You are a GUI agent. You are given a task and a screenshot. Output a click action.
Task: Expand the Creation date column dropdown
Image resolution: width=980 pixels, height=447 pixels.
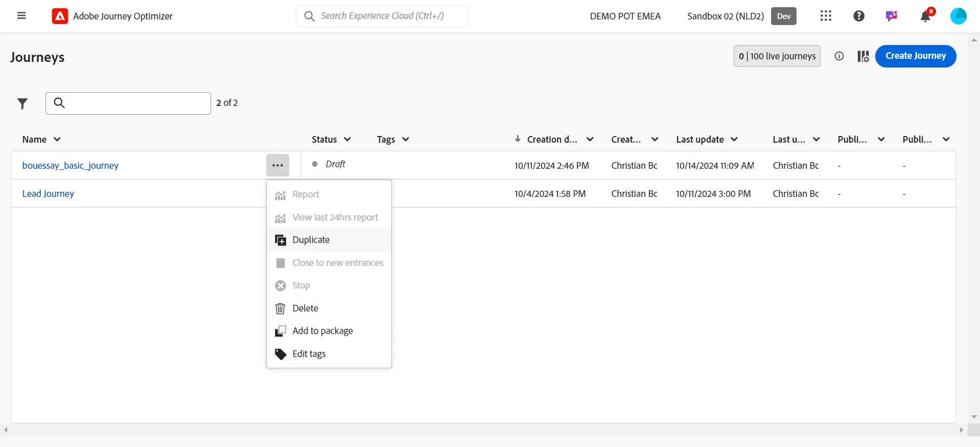(x=590, y=139)
